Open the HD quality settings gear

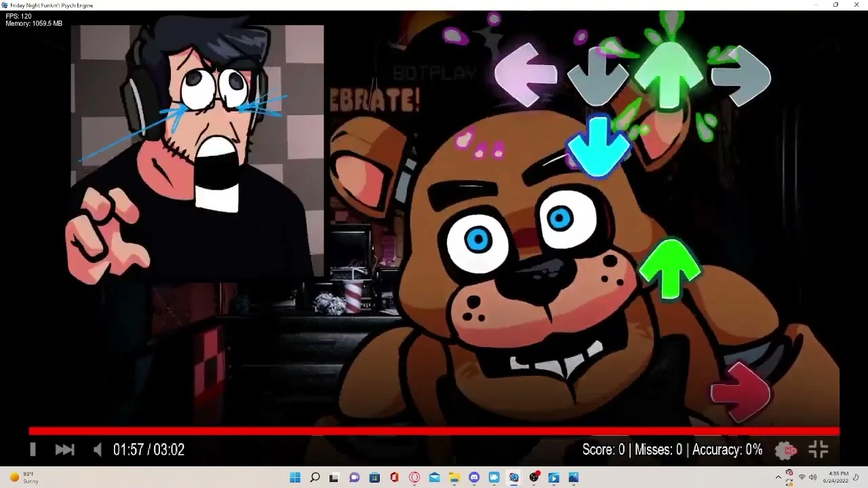point(785,449)
